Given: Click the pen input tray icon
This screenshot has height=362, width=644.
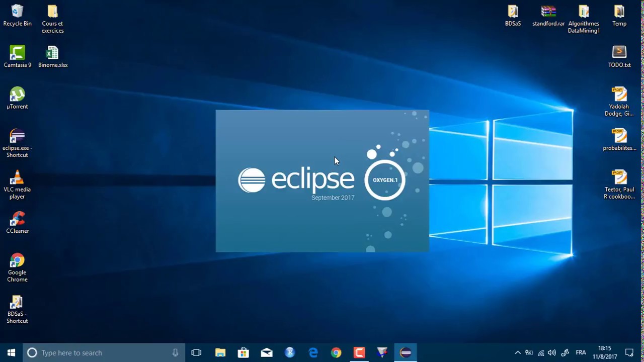Looking at the screenshot, I should point(565,352).
